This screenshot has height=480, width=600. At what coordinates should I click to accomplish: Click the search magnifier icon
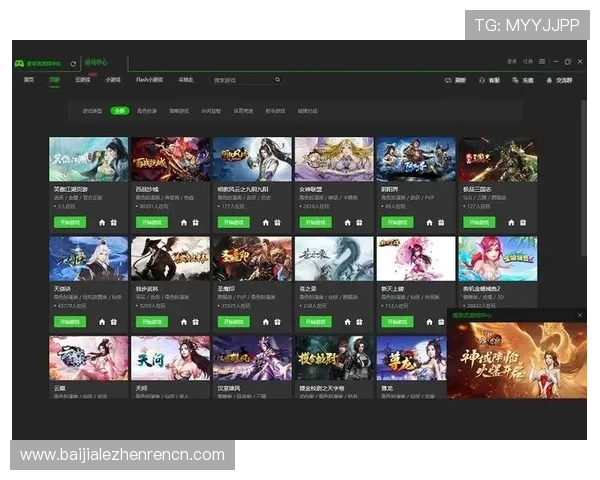click(277, 80)
